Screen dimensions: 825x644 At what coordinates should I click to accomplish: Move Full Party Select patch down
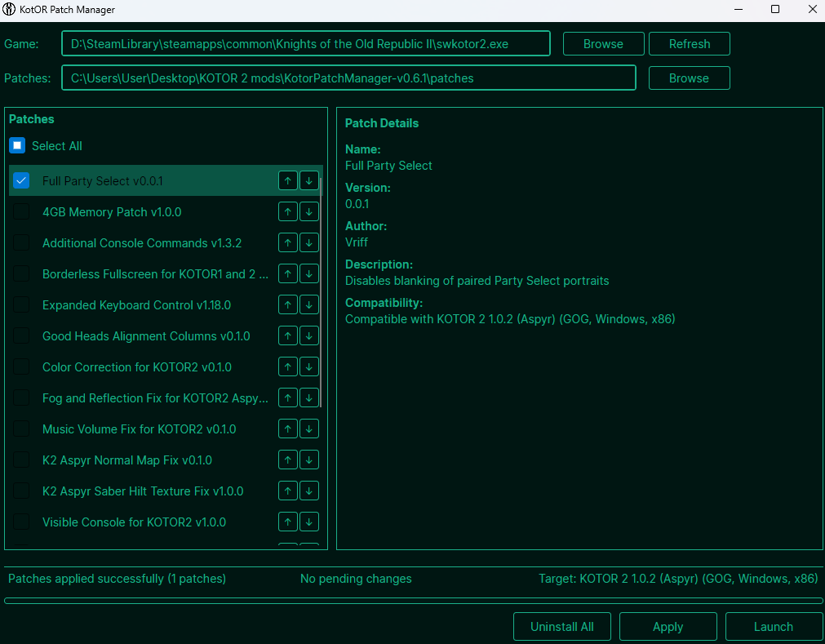pos(308,180)
